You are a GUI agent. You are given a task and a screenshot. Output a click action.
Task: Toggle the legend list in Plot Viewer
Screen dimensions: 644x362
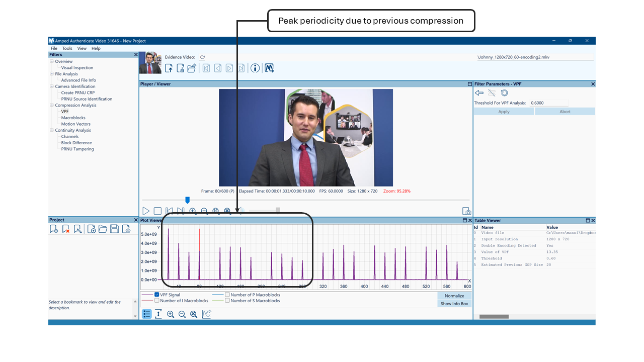(147, 314)
